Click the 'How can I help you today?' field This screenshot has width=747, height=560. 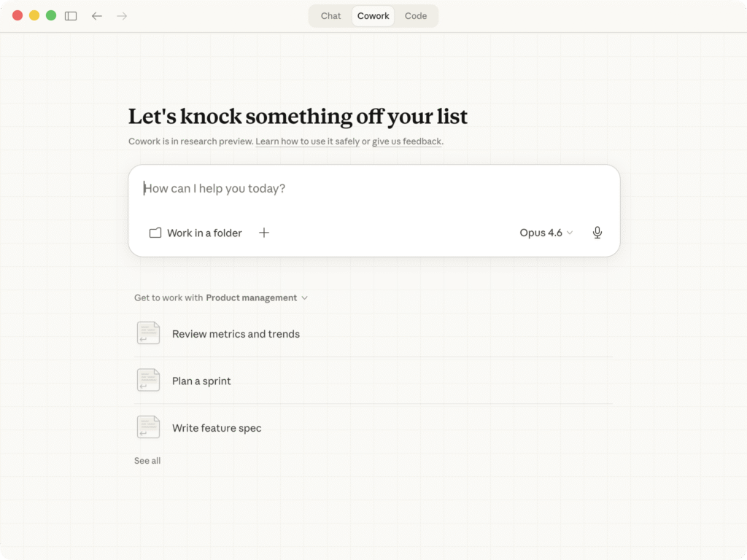coord(373,189)
